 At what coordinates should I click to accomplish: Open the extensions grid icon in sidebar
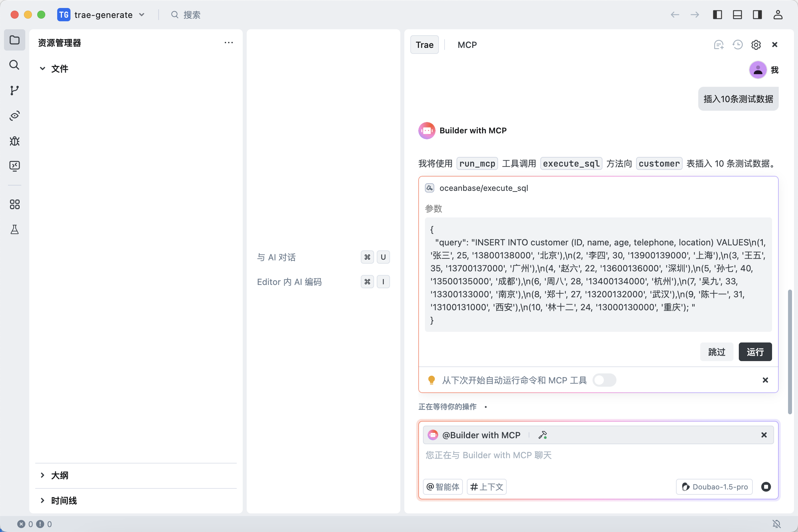point(14,204)
